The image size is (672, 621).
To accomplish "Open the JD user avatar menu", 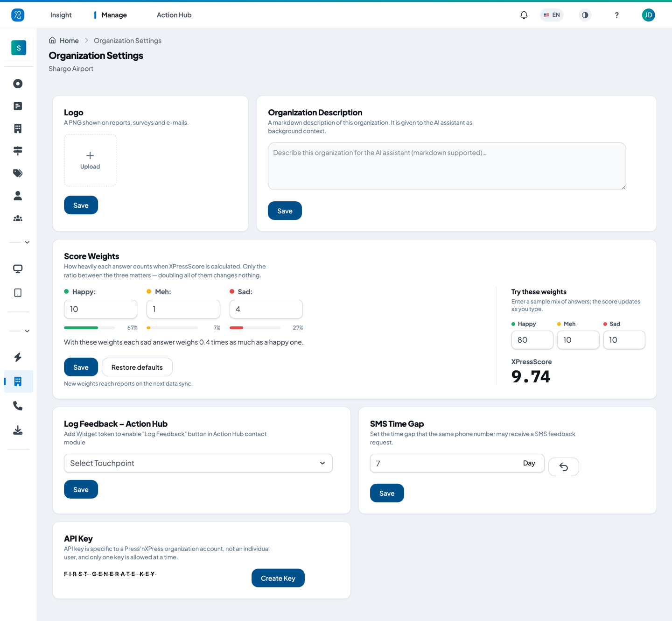I will pyautogui.click(x=648, y=15).
